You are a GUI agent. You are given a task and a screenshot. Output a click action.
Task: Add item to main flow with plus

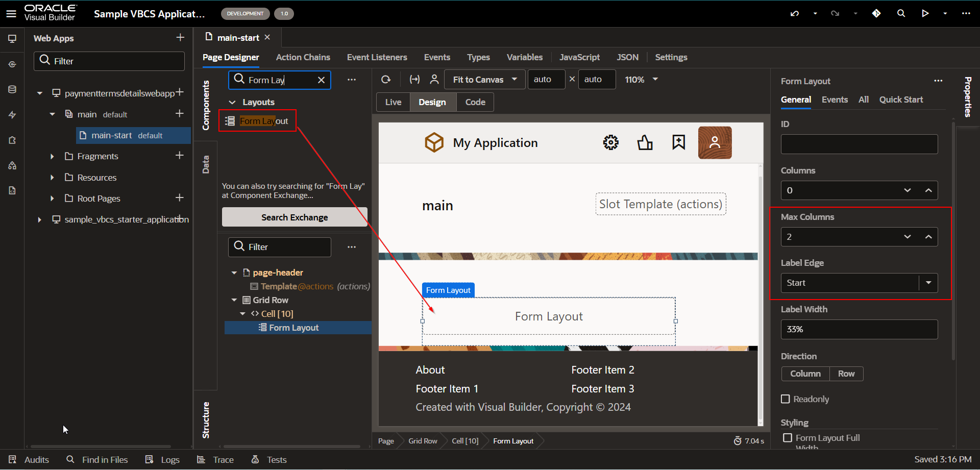pos(180,113)
